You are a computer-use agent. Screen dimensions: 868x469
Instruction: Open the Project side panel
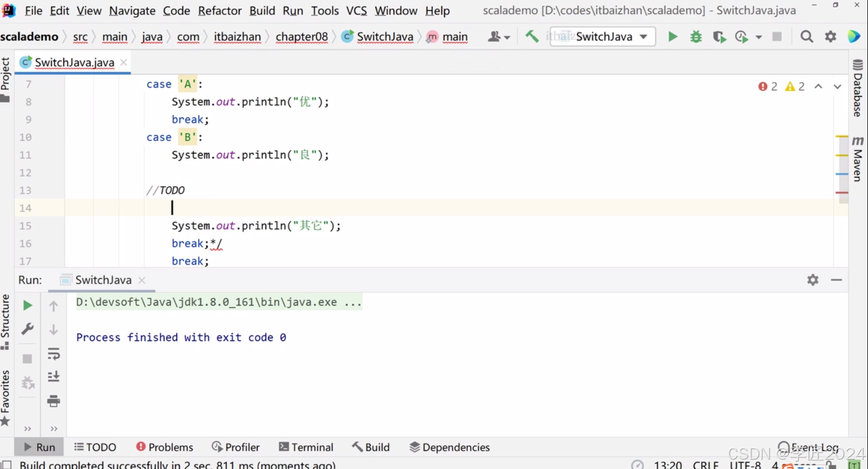click(6, 80)
